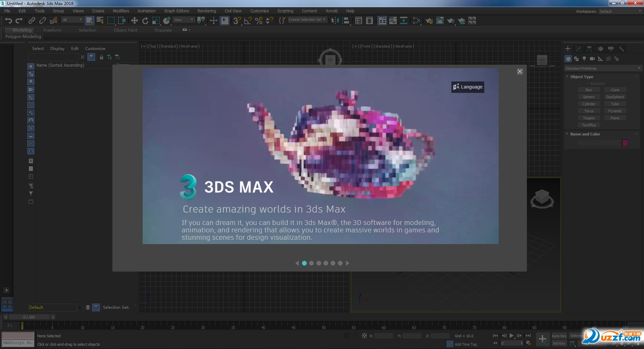Close the welcome screen dialog

(x=520, y=71)
